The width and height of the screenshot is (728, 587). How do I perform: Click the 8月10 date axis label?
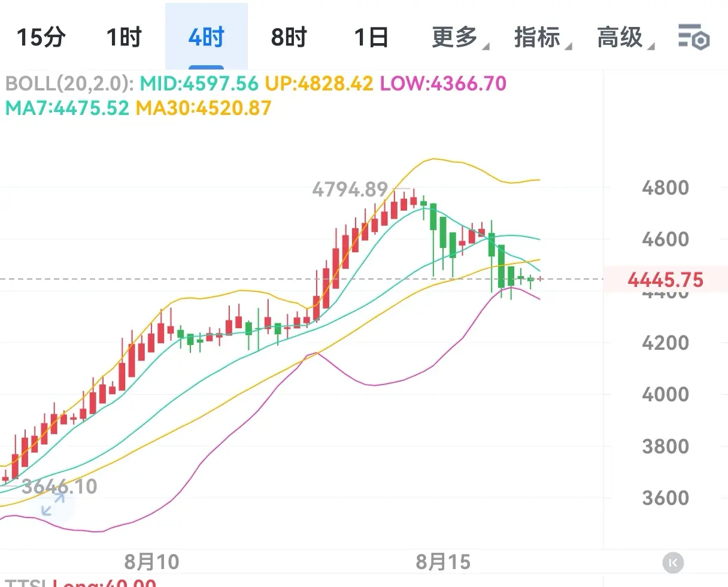point(151,562)
